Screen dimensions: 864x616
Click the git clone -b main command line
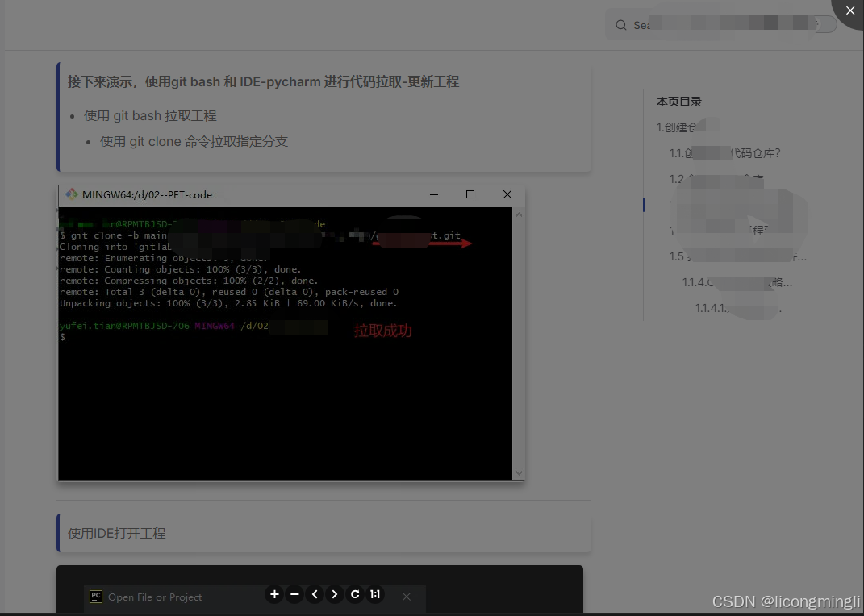point(260,235)
